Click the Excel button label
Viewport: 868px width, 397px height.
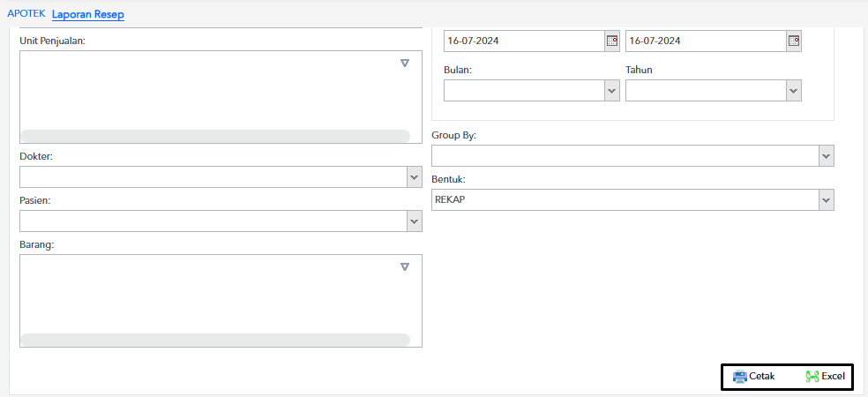click(833, 377)
